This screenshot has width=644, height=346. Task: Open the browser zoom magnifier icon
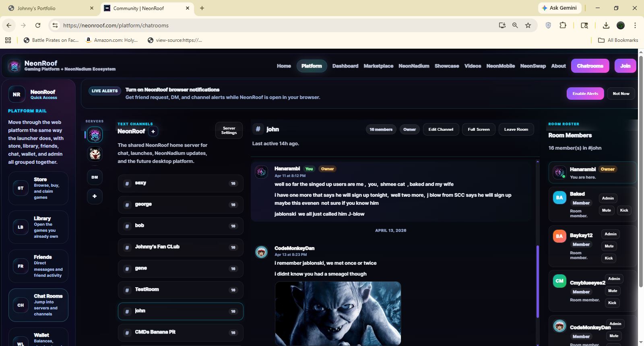515,25
